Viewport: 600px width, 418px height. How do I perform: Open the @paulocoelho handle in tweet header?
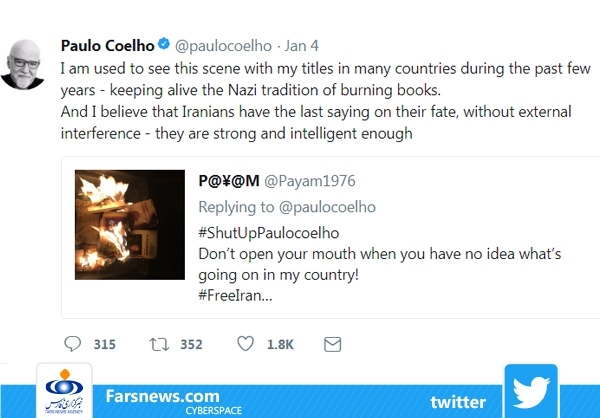pos(223,46)
